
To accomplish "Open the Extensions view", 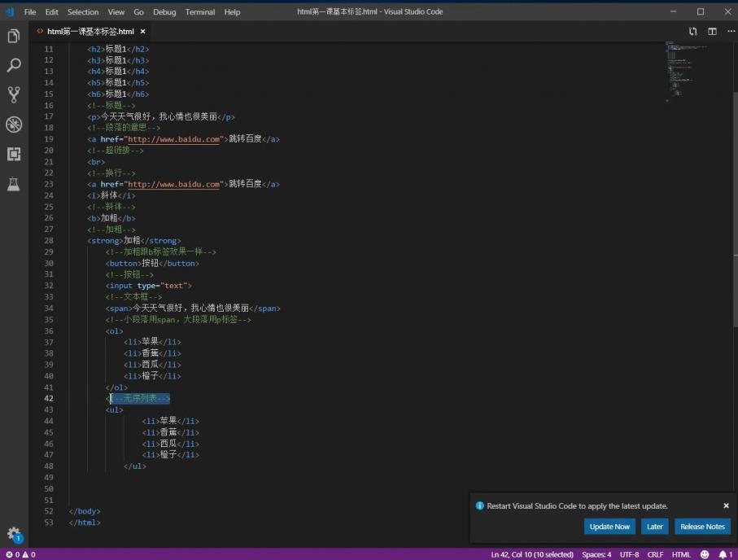I will [x=14, y=154].
